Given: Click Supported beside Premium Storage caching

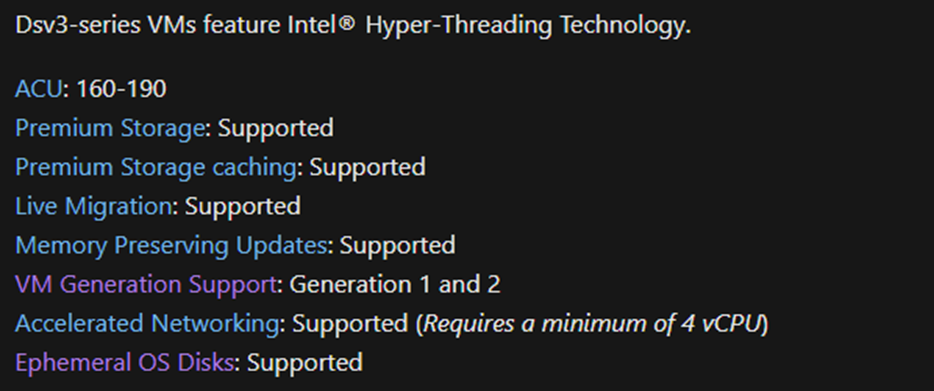Looking at the screenshot, I should point(367,167).
